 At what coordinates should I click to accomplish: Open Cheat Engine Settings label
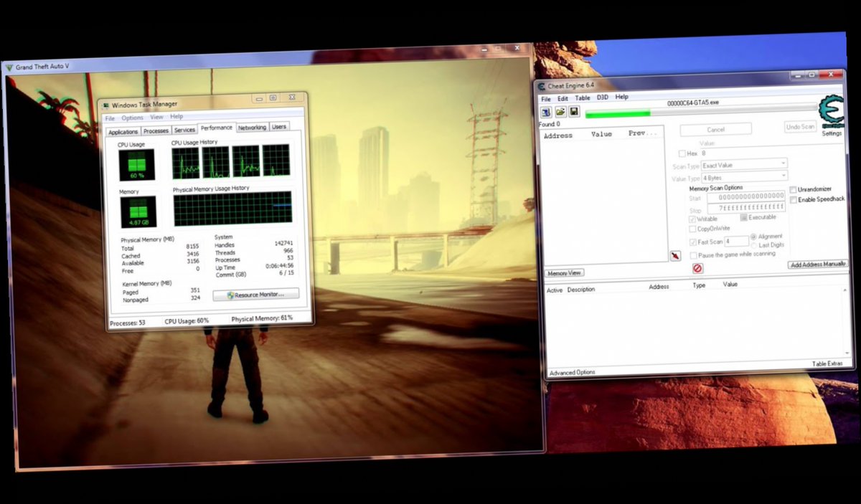(x=832, y=133)
